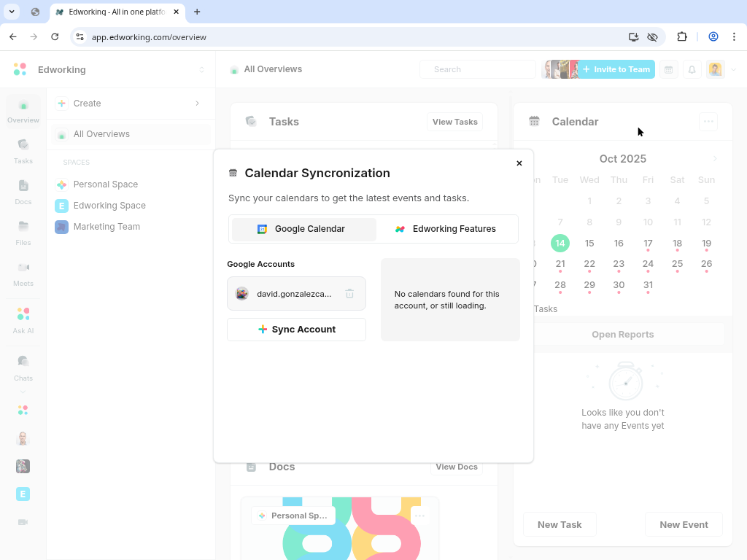747x560 pixels.
Task: Select the Marketing Team space
Action: (x=107, y=227)
